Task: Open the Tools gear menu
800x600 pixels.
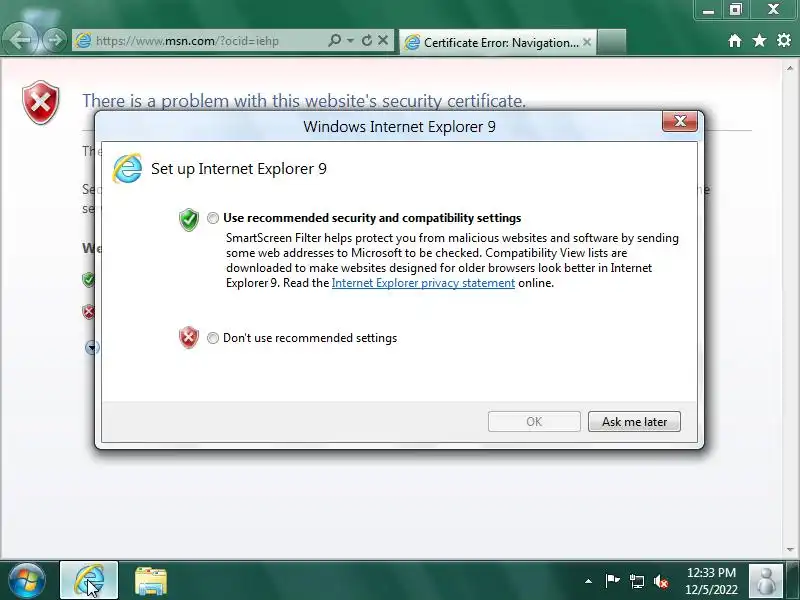Action: (784, 40)
